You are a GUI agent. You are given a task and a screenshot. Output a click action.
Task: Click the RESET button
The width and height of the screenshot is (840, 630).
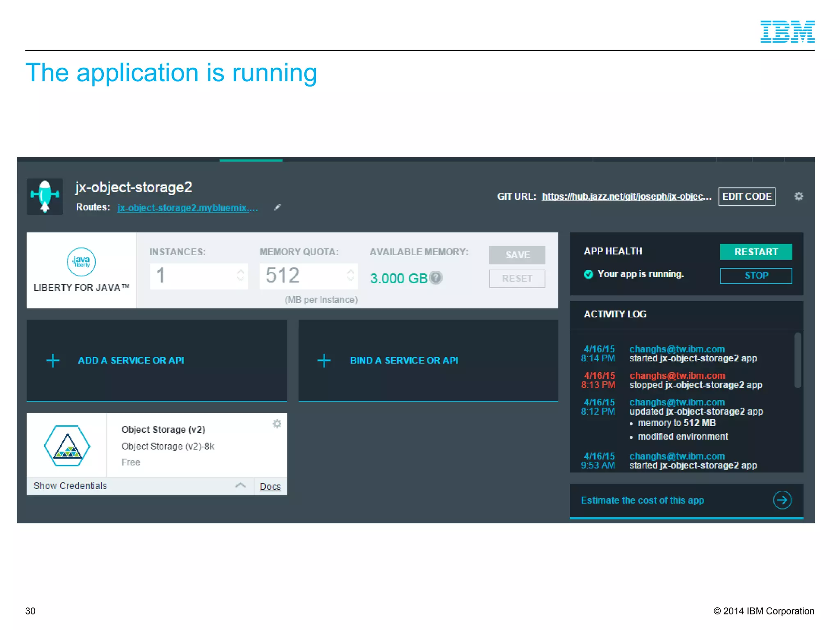(517, 278)
